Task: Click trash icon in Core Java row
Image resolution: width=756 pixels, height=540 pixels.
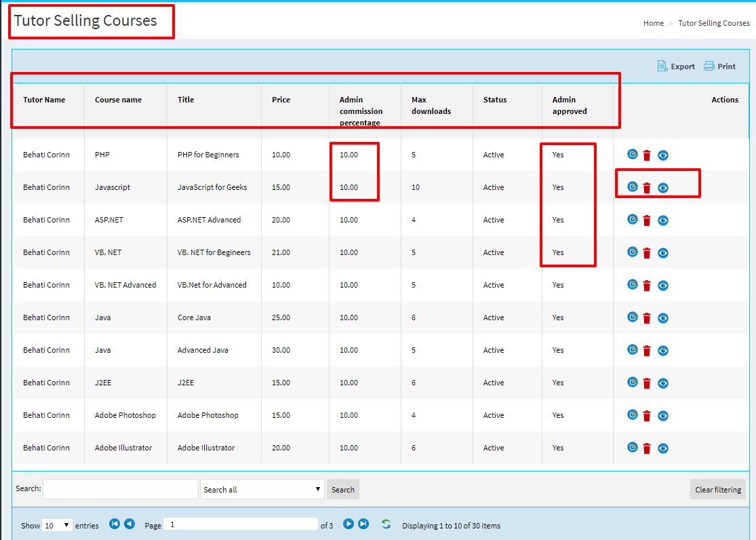Action: pos(647,318)
